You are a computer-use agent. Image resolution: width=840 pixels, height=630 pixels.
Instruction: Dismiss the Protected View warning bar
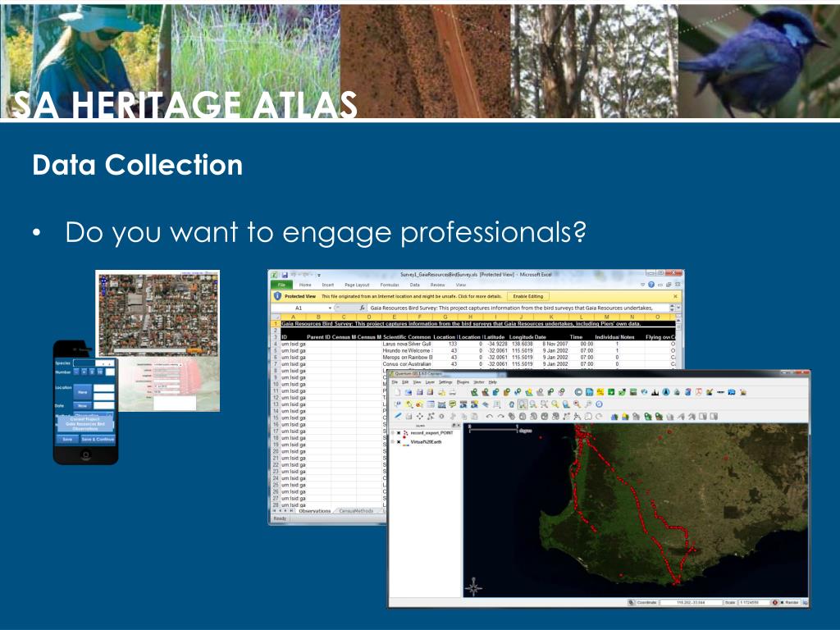[675, 295]
